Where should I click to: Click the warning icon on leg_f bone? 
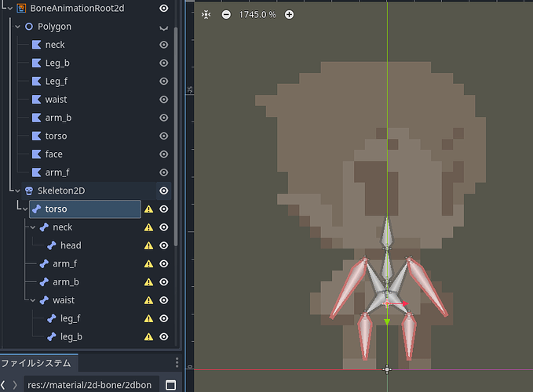tap(148, 318)
